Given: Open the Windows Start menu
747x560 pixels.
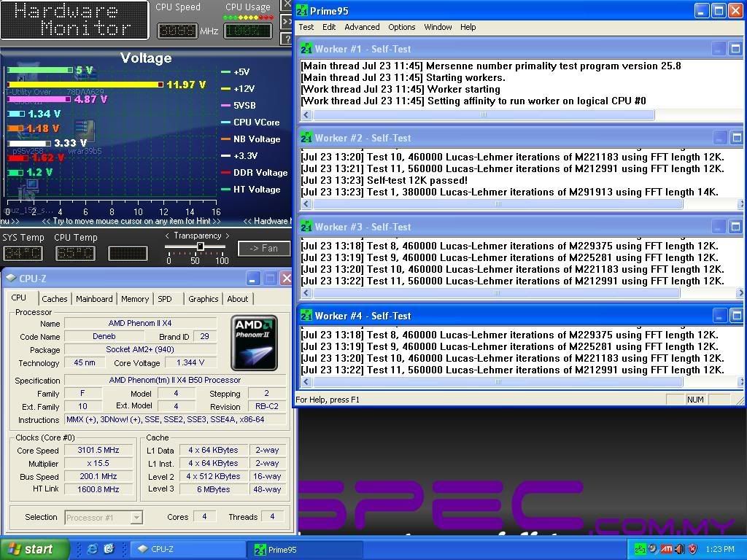Looking at the screenshot, I should (34, 549).
